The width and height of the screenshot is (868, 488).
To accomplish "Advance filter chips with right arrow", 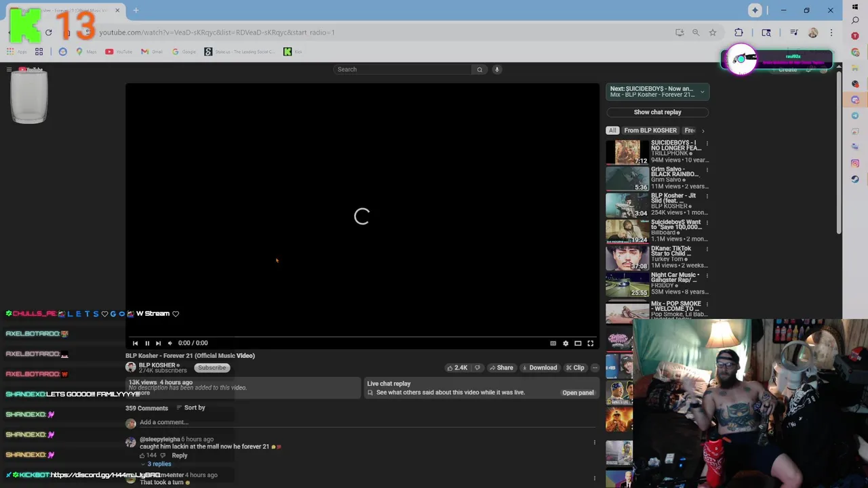I will (703, 131).
